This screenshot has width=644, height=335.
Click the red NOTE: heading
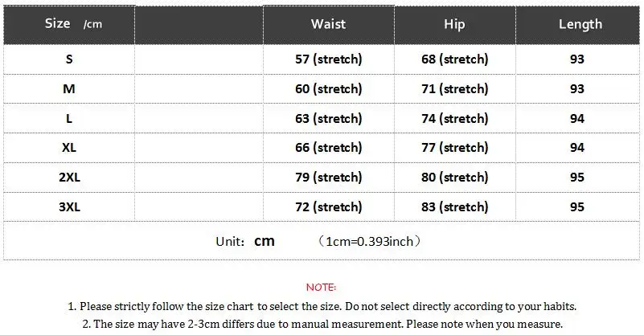(321, 288)
